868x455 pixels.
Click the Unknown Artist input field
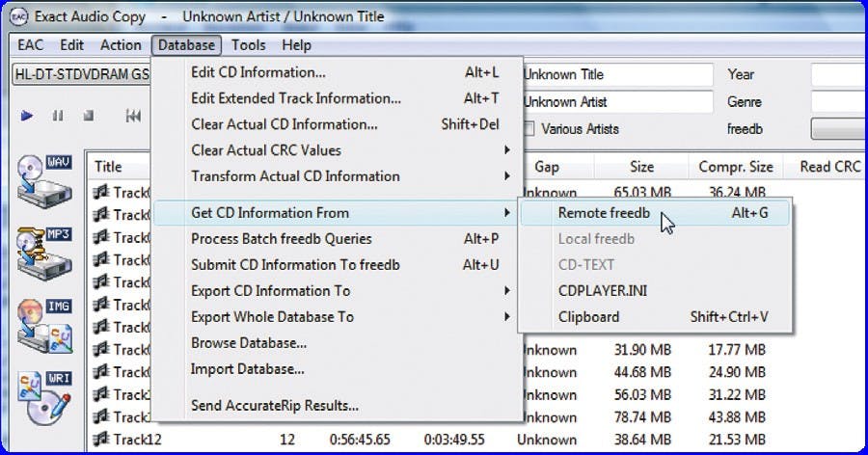click(616, 102)
